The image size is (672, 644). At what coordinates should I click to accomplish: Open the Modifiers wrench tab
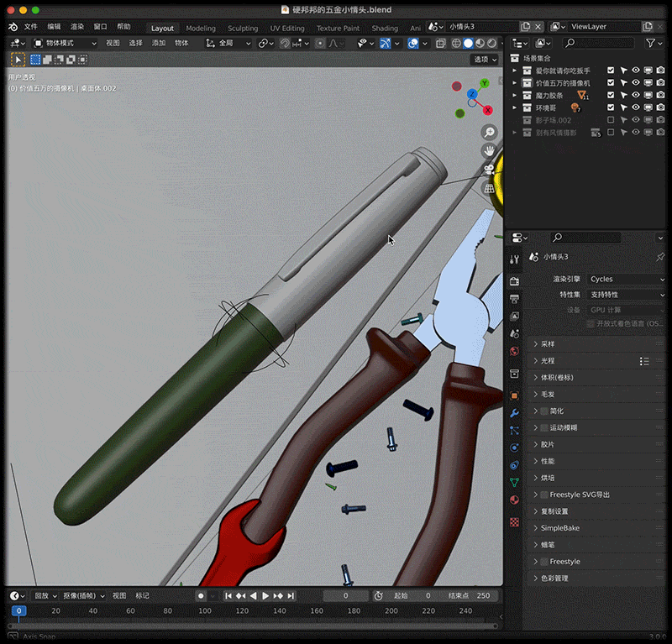(x=515, y=413)
